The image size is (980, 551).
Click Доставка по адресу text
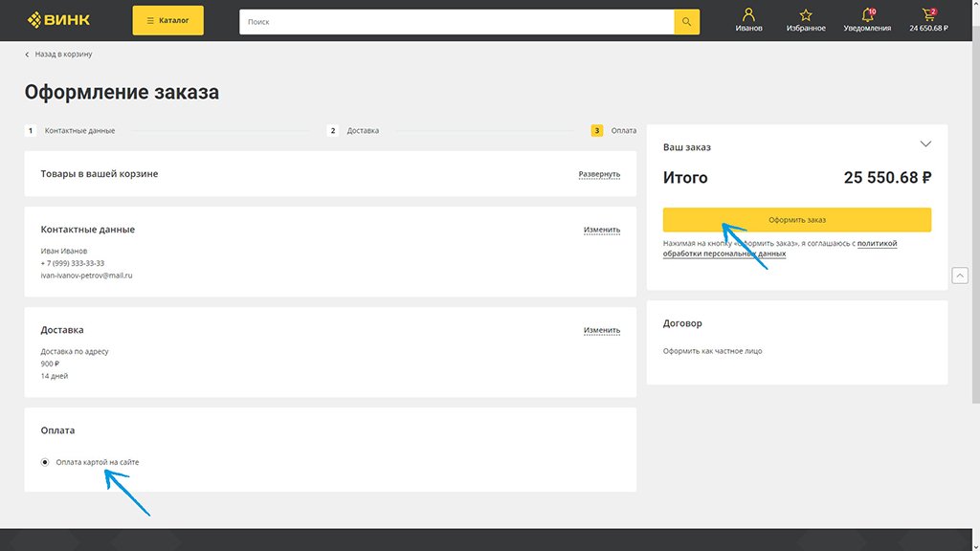pos(75,352)
